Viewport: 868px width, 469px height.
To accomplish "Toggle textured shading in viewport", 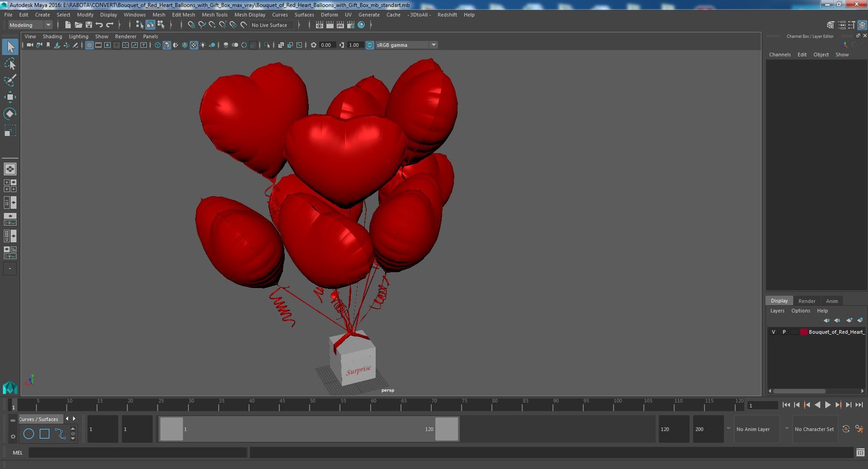I will pos(194,45).
